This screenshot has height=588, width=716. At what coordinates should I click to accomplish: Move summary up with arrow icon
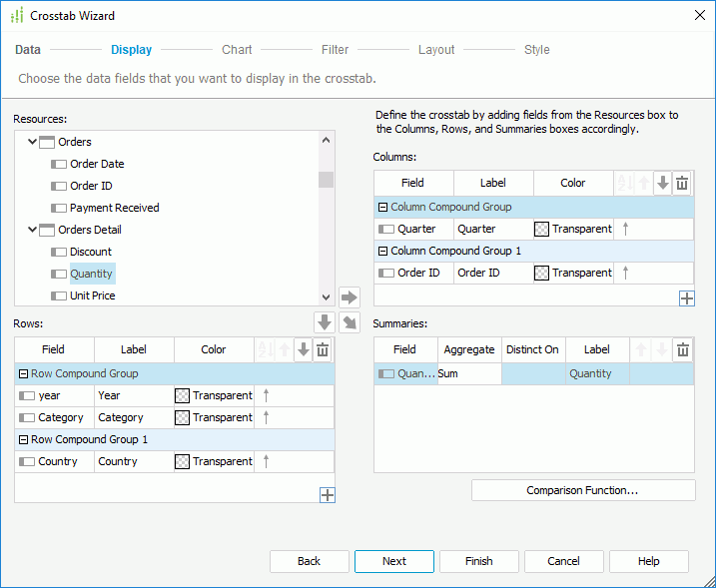point(641,349)
